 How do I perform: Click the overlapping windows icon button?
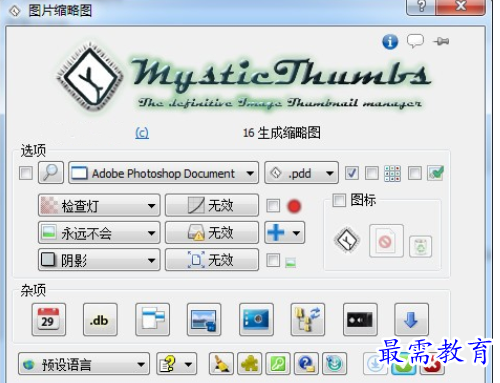click(x=152, y=319)
